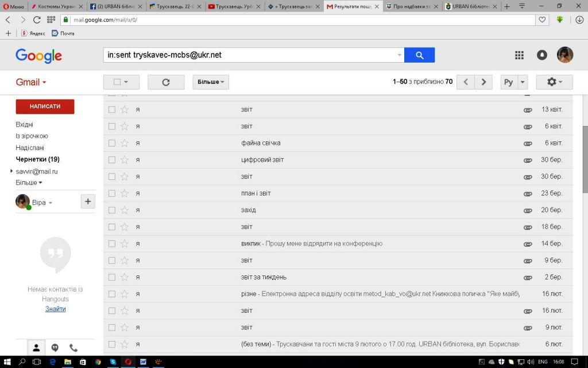Click the blue search button
This screenshot has width=588, height=368.
[419, 55]
